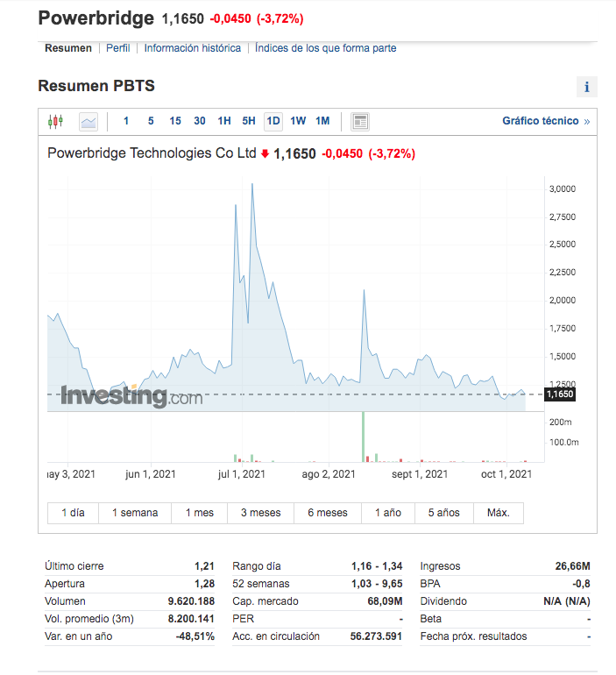The image size is (616, 675).
Task: Click Acc. en circulación value 56.273.591
Action: click(376, 636)
